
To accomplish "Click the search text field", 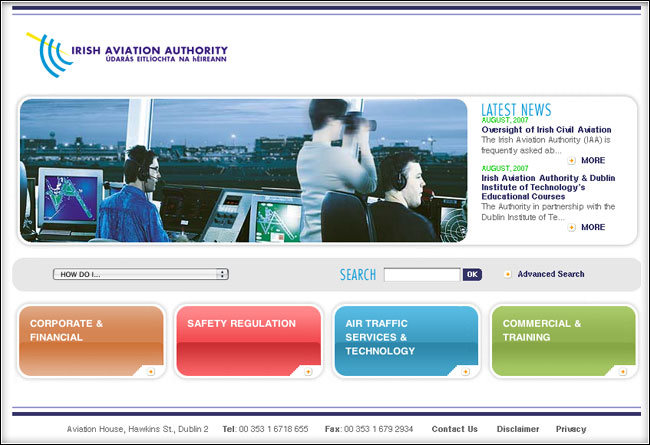I will click(x=422, y=275).
